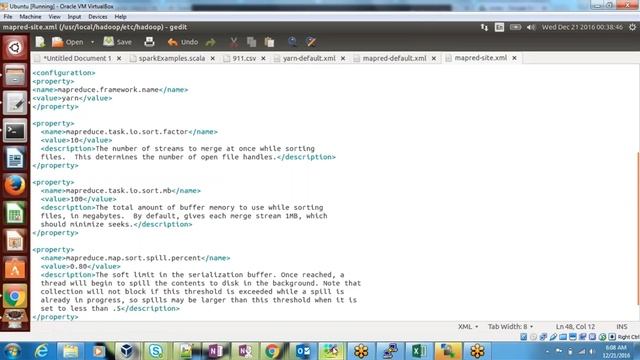Screen dimensions: 640x360
Task: Save the current document
Action: [x=118, y=42]
